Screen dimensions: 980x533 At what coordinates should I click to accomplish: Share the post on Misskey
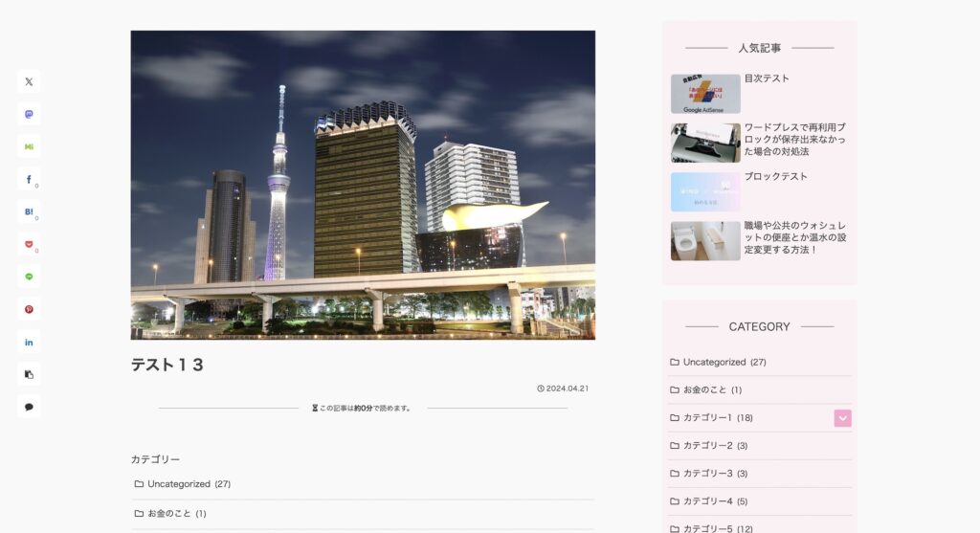(x=29, y=146)
